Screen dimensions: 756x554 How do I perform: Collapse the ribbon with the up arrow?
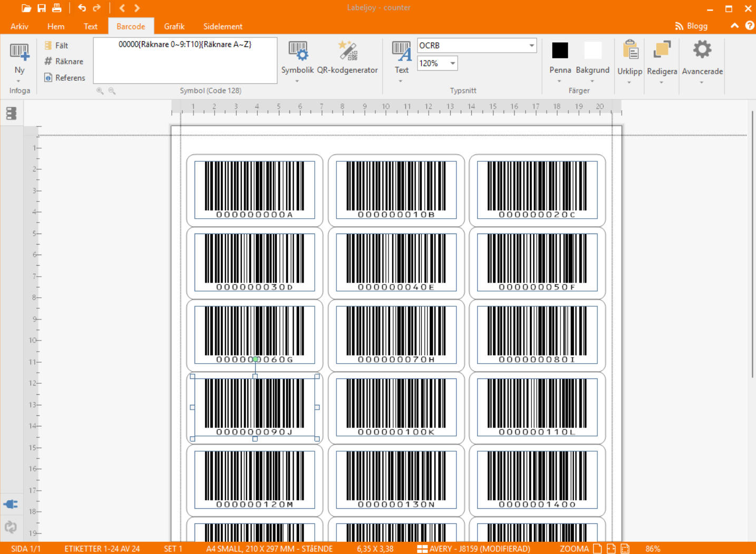(734, 26)
